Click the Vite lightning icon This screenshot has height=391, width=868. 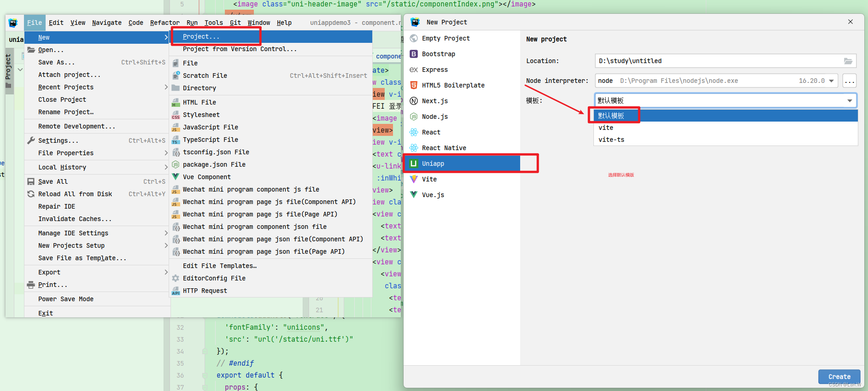[x=414, y=179]
